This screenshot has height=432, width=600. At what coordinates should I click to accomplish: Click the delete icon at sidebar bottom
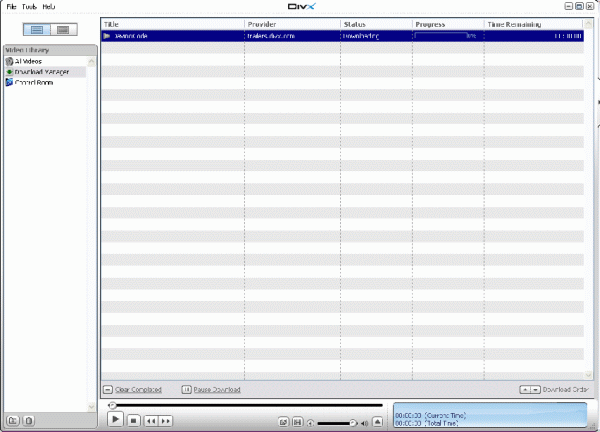[x=29, y=421]
